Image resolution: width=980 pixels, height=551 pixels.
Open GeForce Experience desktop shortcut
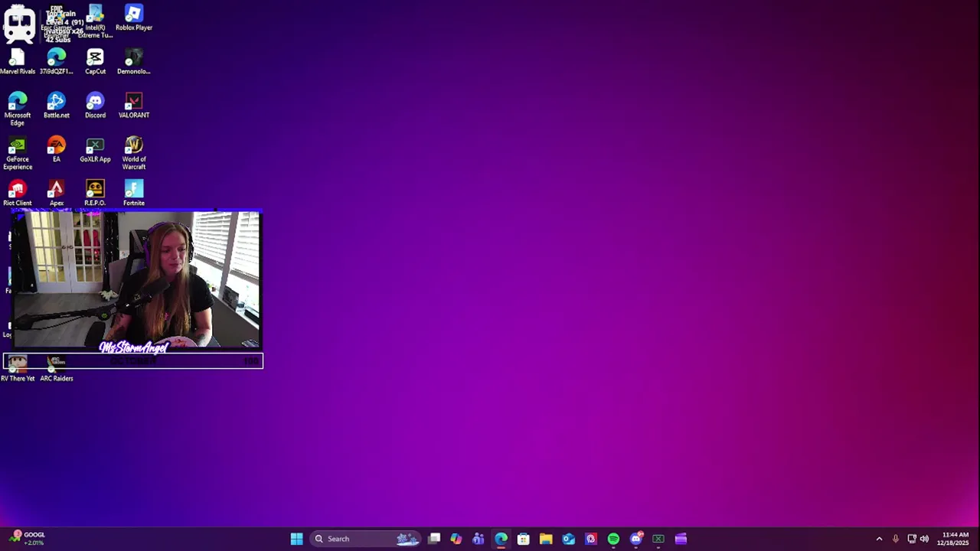18,153
